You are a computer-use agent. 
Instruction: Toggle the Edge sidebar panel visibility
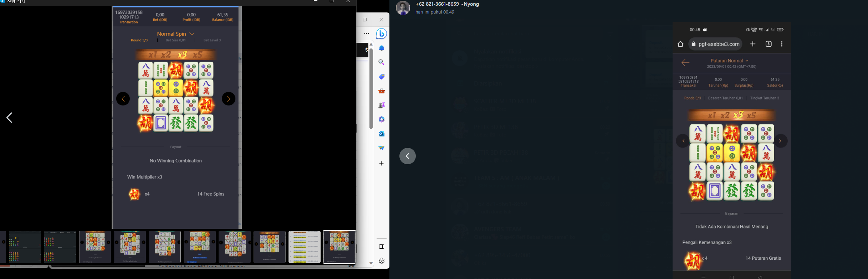[382, 247]
